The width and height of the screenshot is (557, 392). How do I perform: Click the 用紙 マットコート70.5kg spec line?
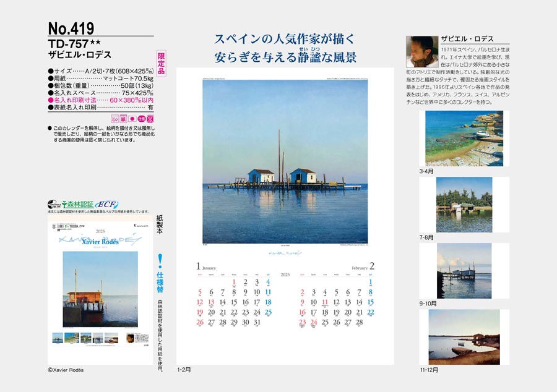[x=100, y=79]
